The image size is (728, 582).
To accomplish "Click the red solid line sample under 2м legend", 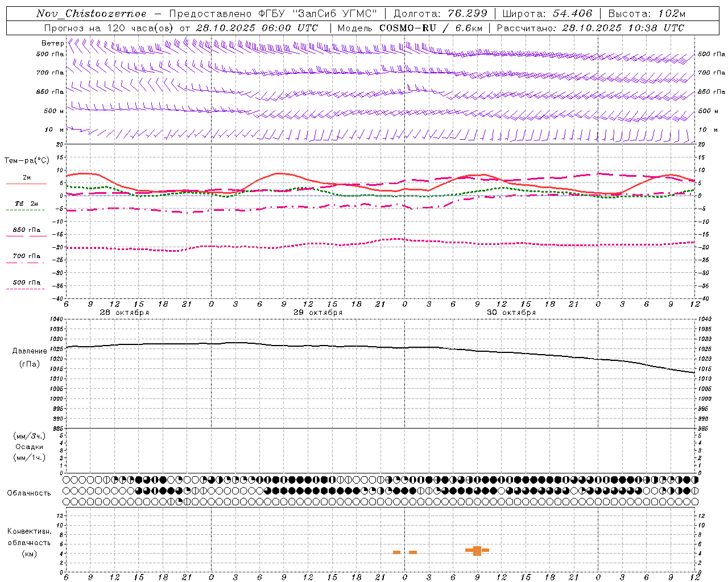I will [26, 184].
